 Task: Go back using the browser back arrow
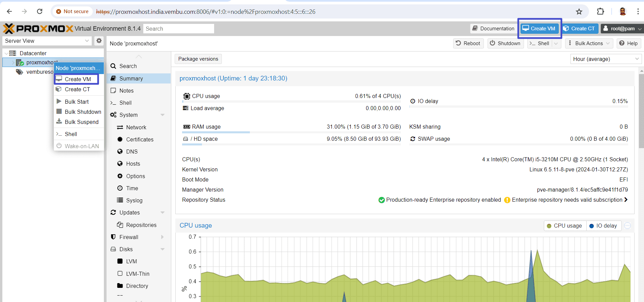9,11
